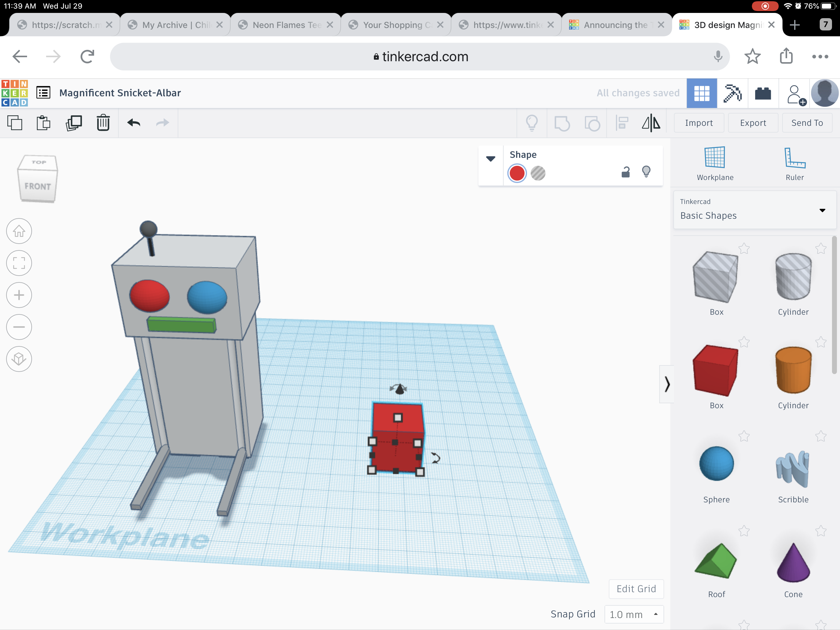Click the Show all lightbulb toolbar icon
Viewport: 840px width, 630px height.
[x=532, y=123]
